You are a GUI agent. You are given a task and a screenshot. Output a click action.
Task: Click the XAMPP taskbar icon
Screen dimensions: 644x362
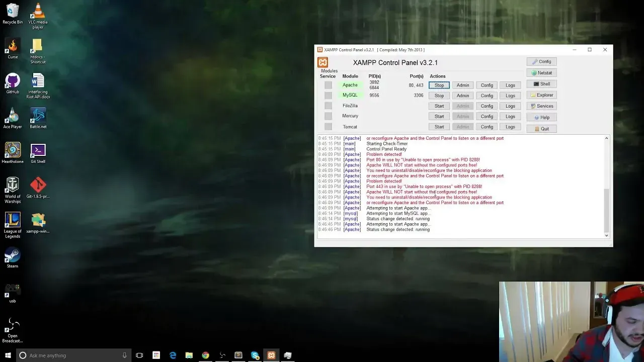click(x=271, y=355)
